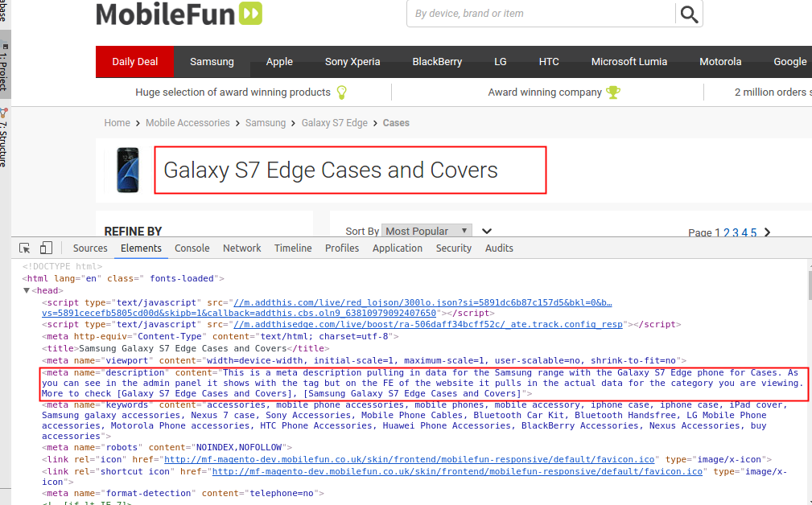Select the html lang="en" element line
812x505 pixels.
point(123,278)
